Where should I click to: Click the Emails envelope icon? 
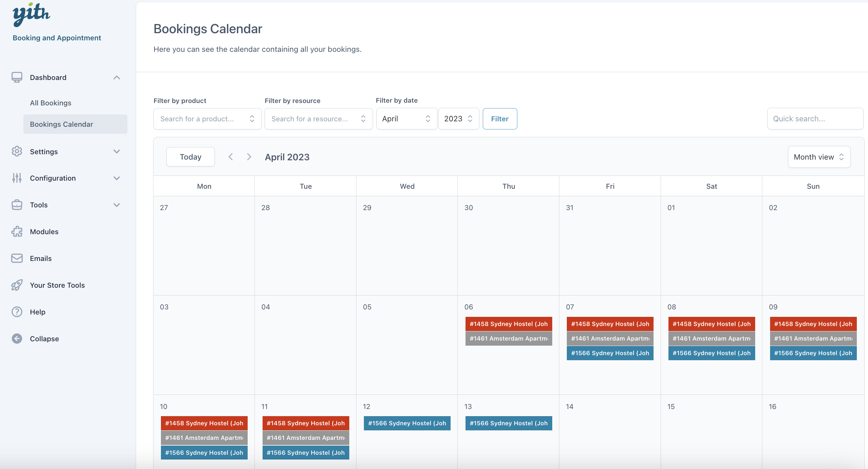17,258
